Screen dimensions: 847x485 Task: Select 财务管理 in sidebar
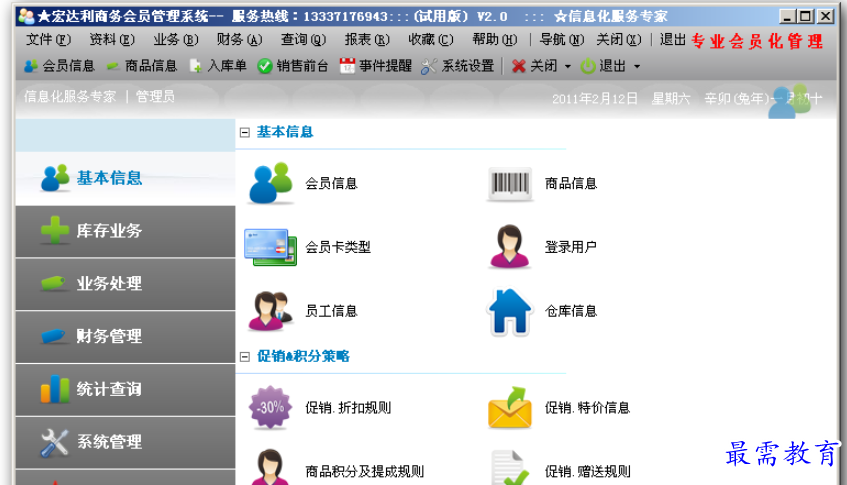125,337
